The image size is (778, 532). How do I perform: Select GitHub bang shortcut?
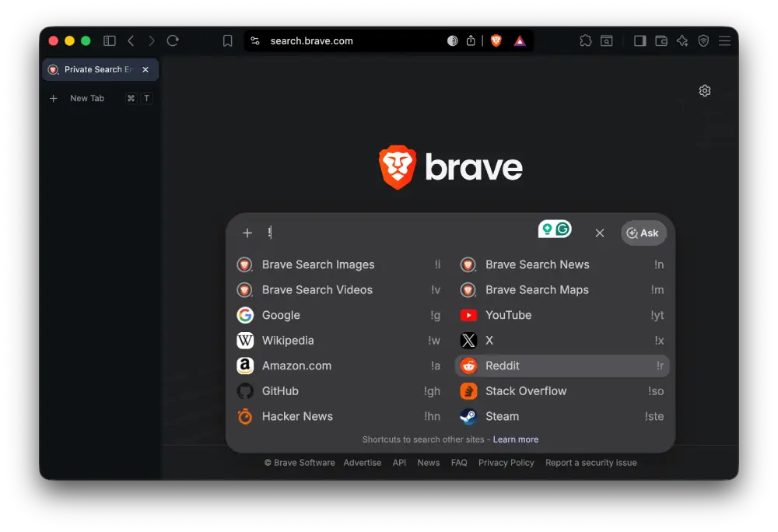(339, 391)
